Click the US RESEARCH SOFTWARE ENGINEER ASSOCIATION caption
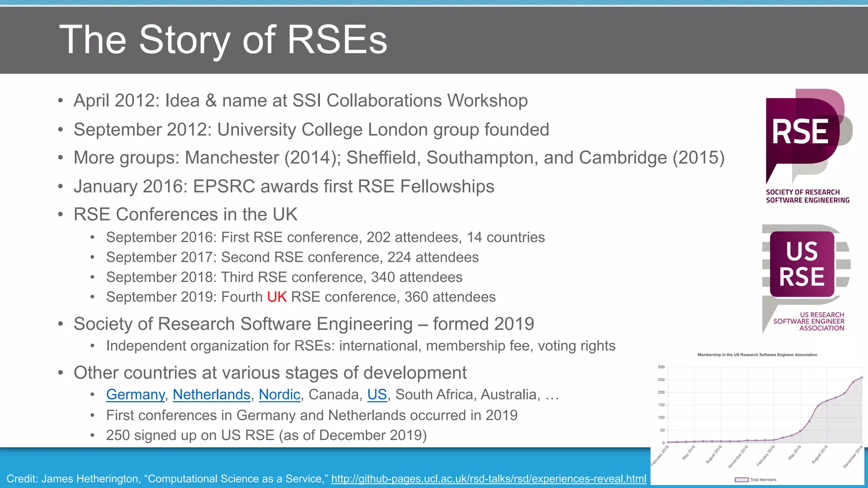Image resolution: width=868 pixels, height=488 pixels. (x=809, y=322)
